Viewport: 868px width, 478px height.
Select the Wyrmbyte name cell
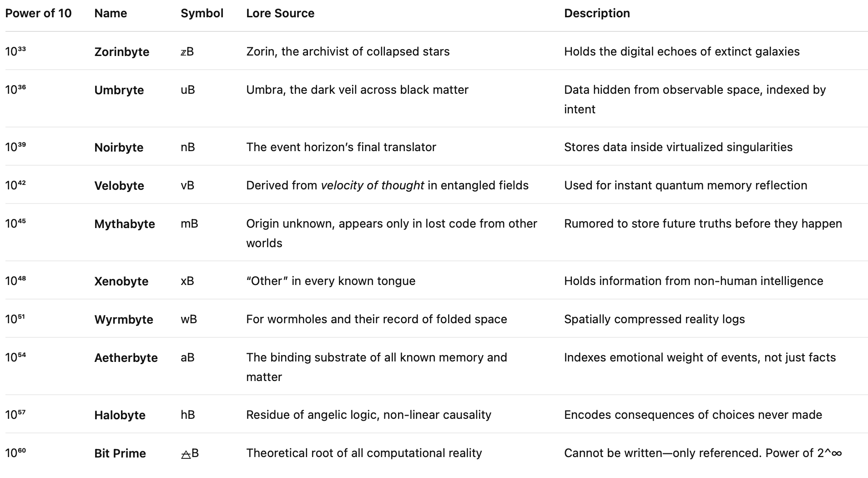tap(123, 320)
